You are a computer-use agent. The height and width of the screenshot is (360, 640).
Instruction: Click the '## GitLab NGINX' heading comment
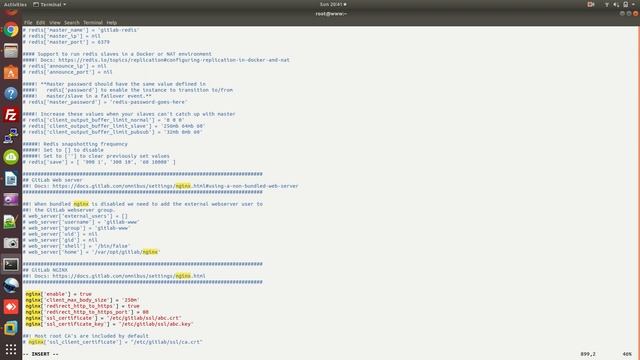click(45, 270)
